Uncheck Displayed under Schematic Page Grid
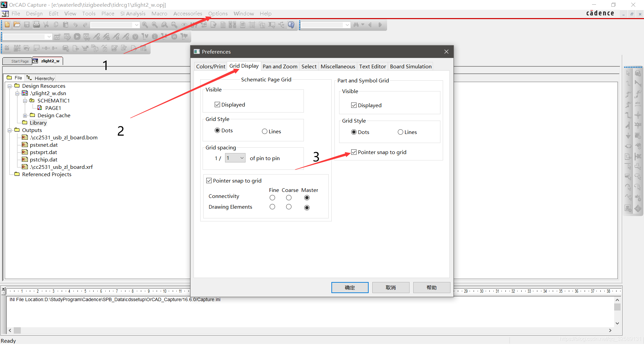Image resolution: width=644 pixels, height=345 pixels. pos(217,105)
